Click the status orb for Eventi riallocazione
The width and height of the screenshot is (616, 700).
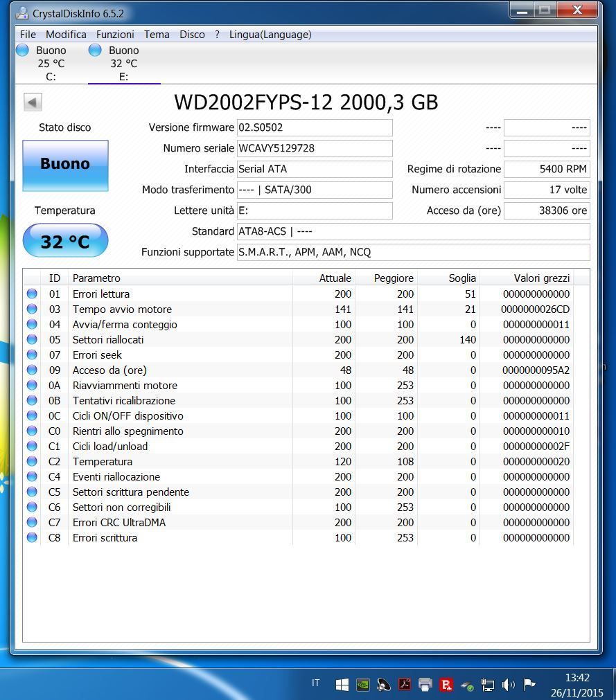32,476
